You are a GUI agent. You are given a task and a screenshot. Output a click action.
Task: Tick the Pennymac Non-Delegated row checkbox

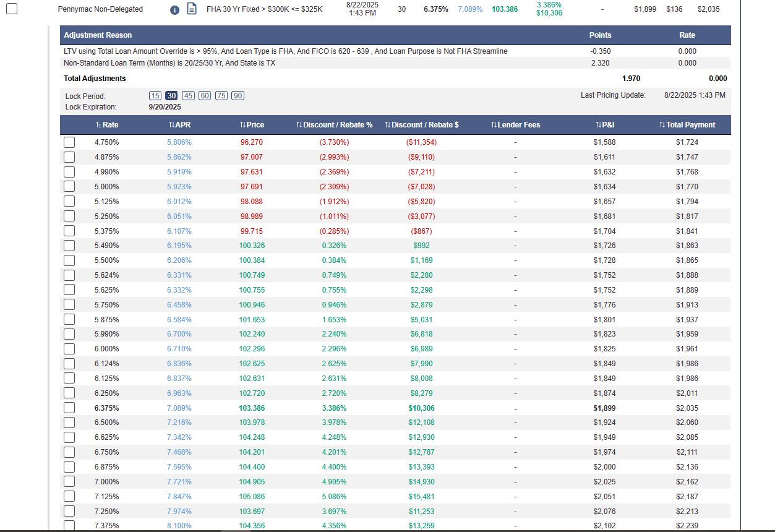pyautogui.click(x=12, y=9)
